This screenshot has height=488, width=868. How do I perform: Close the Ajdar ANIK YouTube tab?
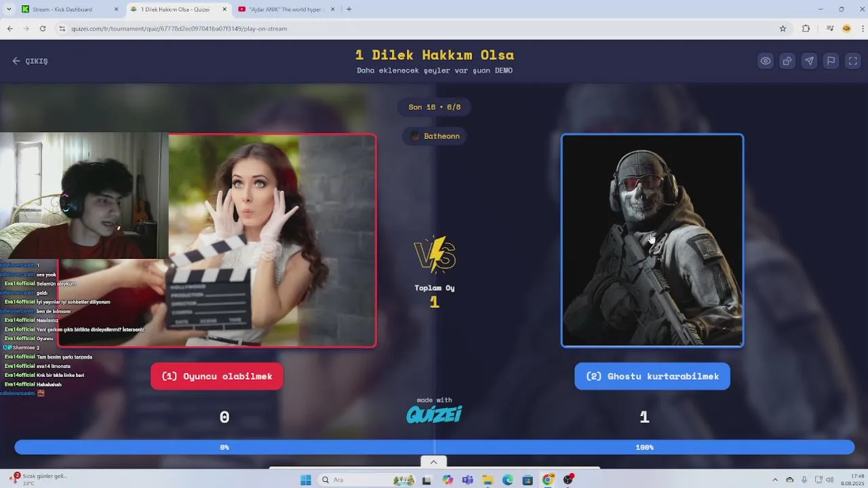333,9
